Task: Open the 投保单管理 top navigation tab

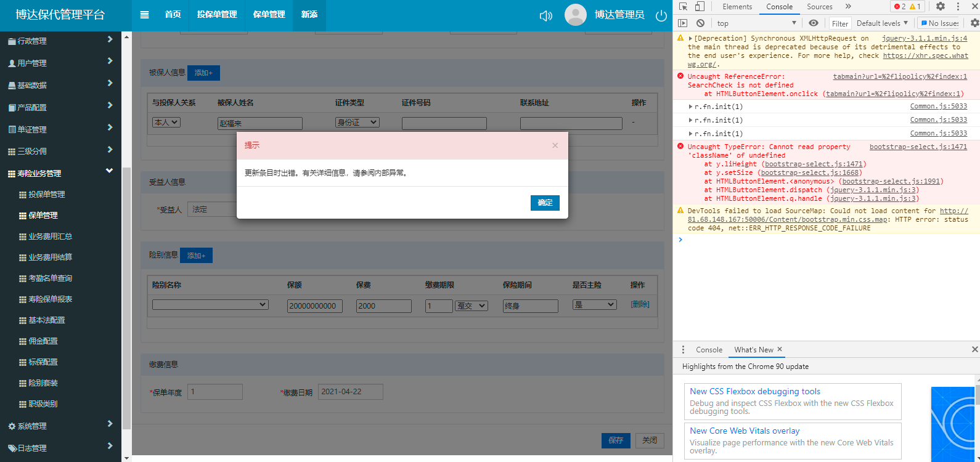Action: (x=217, y=15)
